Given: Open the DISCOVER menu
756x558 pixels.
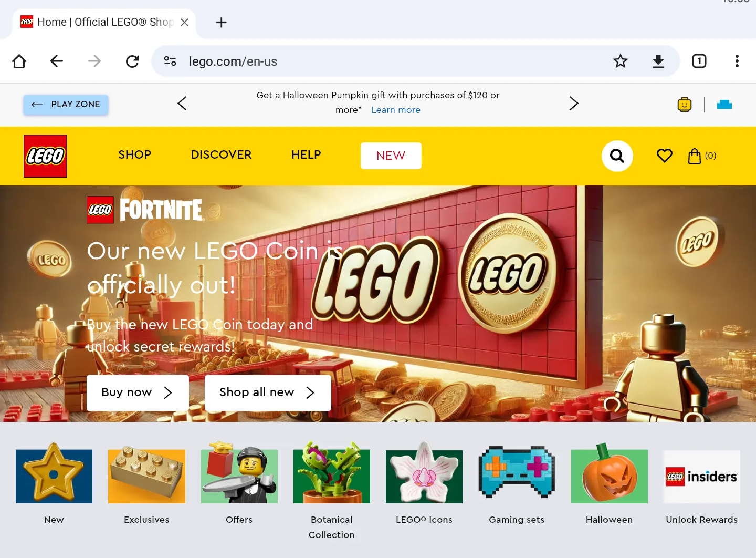Looking at the screenshot, I should pos(222,155).
